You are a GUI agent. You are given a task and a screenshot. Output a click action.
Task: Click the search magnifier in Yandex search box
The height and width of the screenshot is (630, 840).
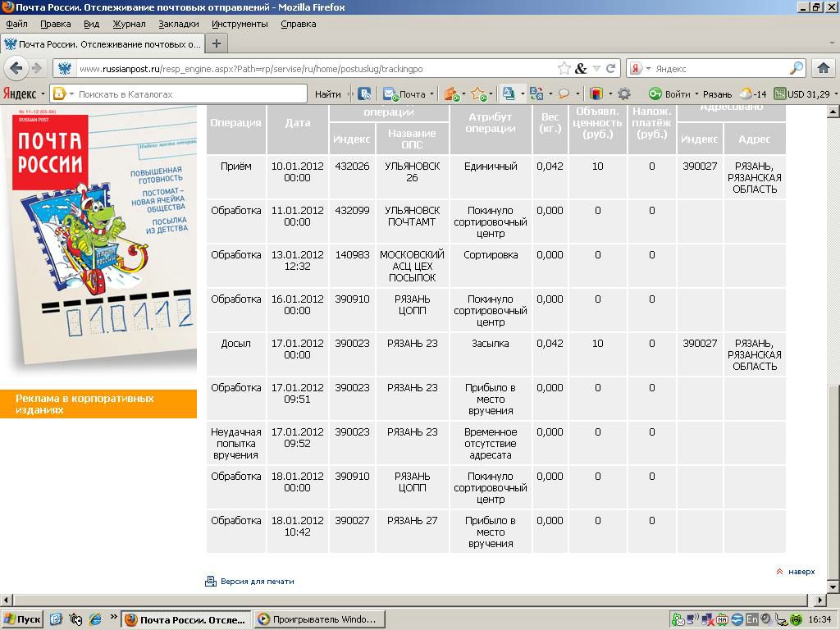point(796,69)
